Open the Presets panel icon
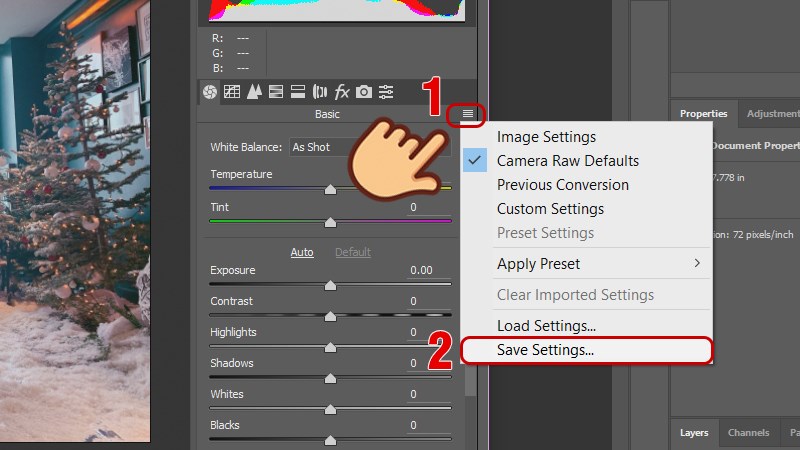Viewport: 800px width, 450px height. [x=386, y=92]
